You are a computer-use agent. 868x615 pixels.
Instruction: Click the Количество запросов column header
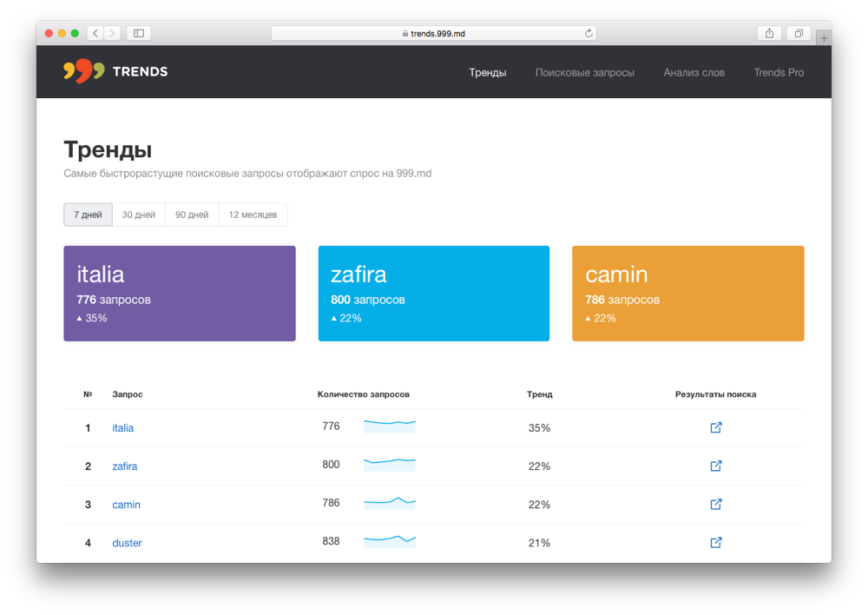coord(363,394)
